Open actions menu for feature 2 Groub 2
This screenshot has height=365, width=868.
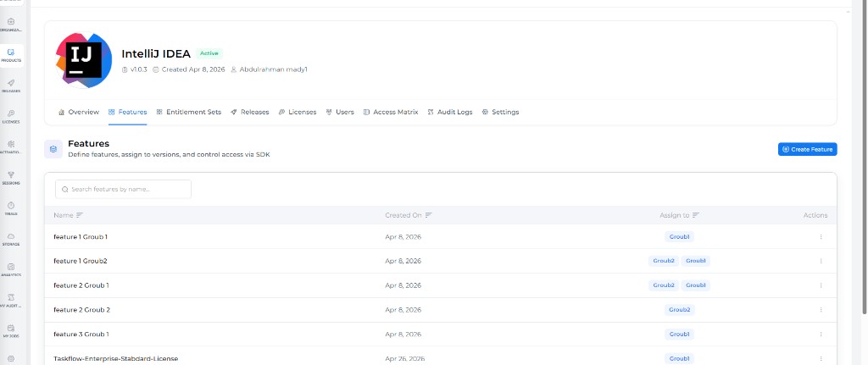821,310
